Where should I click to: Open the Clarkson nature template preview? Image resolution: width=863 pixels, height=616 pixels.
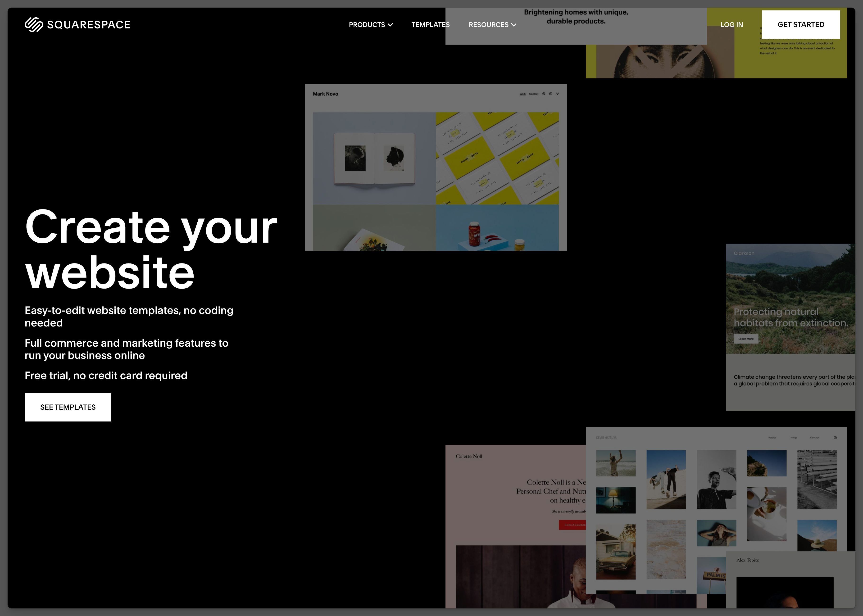point(790,327)
